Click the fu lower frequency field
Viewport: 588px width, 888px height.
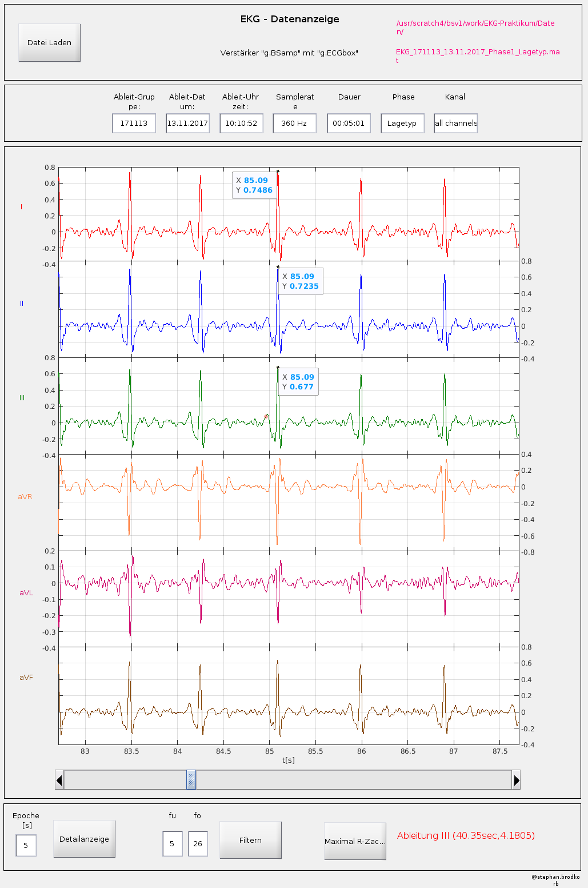[172, 843]
